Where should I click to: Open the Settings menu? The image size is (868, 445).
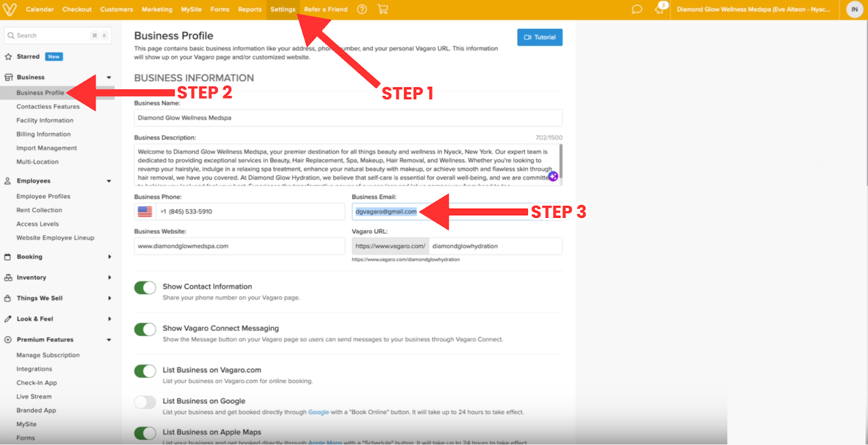tap(283, 9)
